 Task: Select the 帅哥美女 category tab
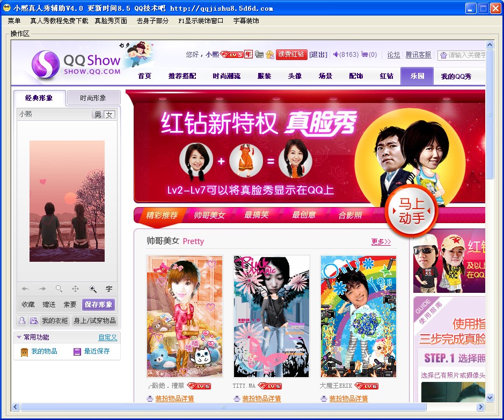(x=209, y=215)
